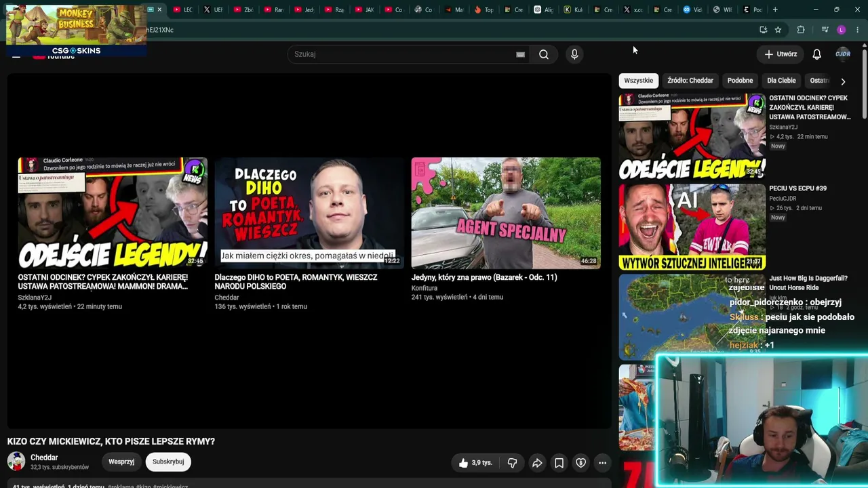Click the video title KIZO CZY MICKIEWICZ
The height and width of the screenshot is (488, 868).
[111, 441]
